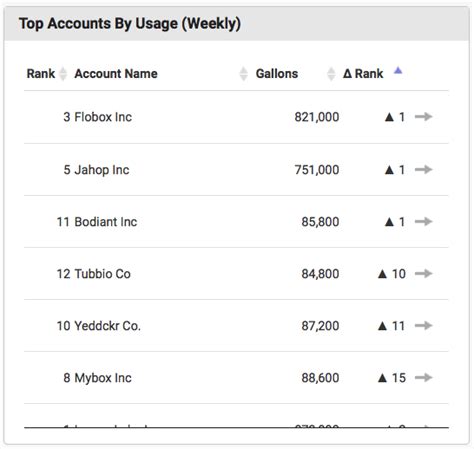Click the blue ascending sort arrow by Δ Rank
Screen dimensions: 474x449
point(398,70)
